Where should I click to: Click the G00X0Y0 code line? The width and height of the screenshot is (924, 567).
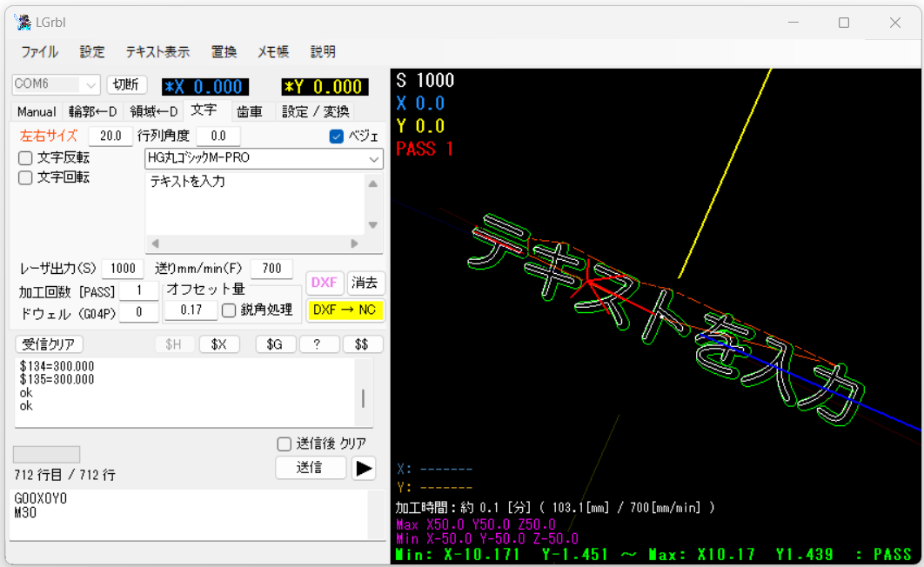40,498
